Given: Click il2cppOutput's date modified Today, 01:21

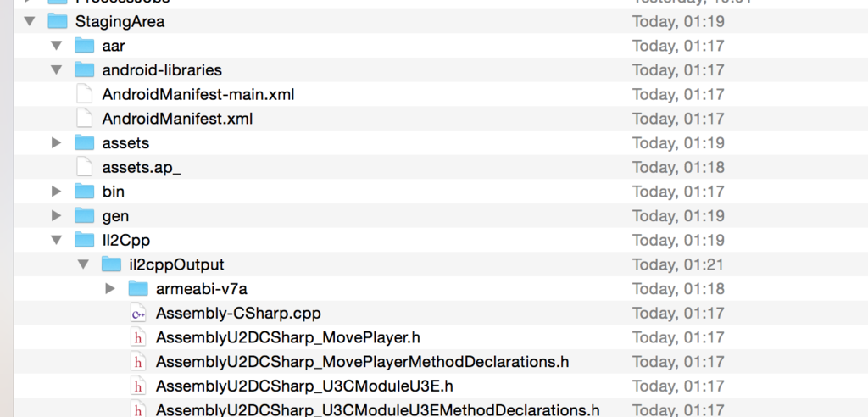Looking at the screenshot, I should tap(678, 265).
